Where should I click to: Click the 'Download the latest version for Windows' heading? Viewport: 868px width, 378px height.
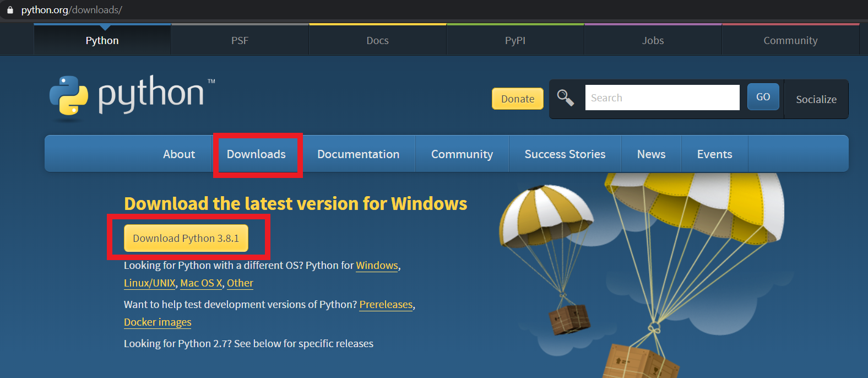[x=296, y=204]
